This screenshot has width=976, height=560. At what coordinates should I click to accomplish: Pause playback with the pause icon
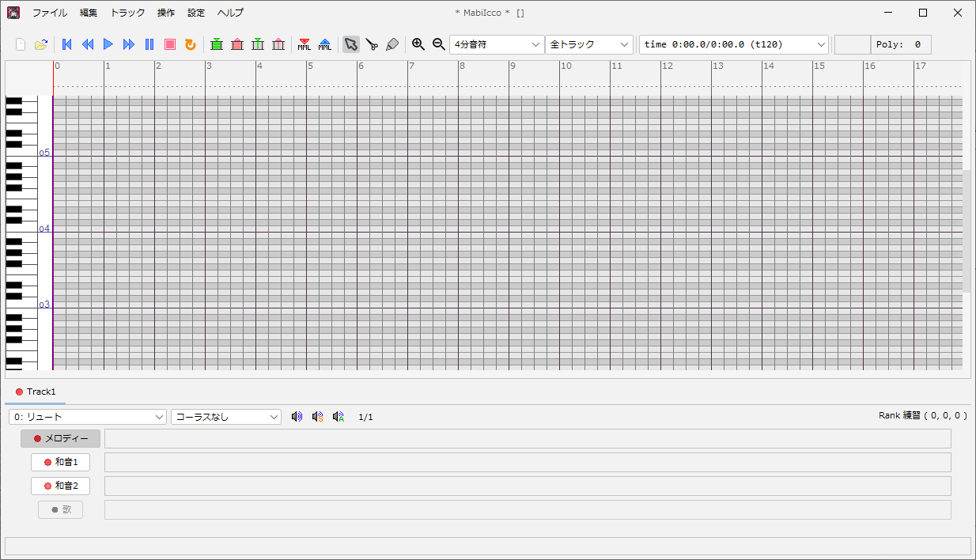coord(149,44)
